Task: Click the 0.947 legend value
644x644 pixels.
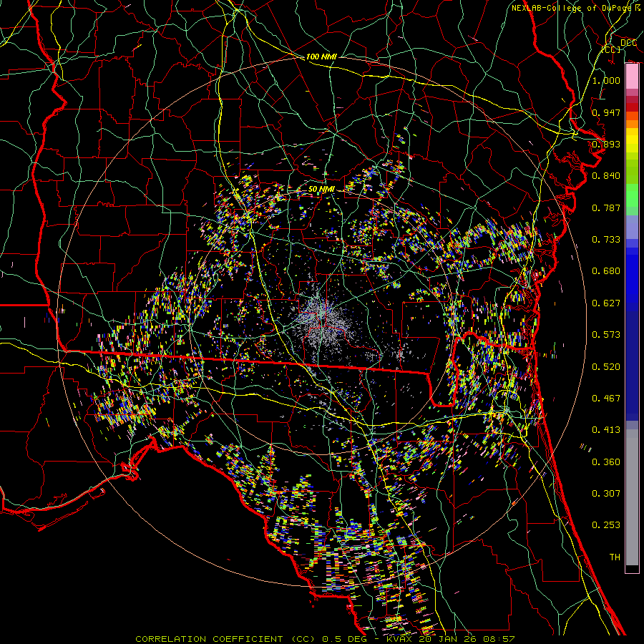Action: (606, 112)
